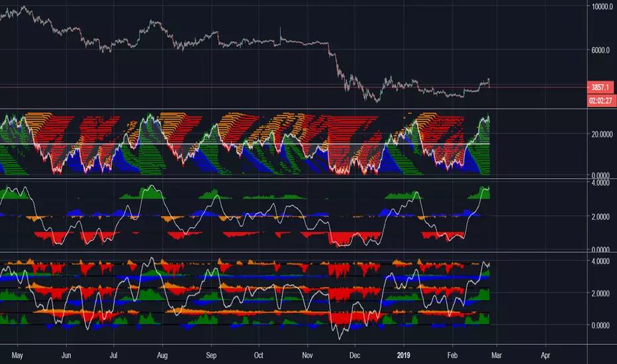617x364 pixels.
Task: Click the Jul label on time axis
Action: coord(113,355)
